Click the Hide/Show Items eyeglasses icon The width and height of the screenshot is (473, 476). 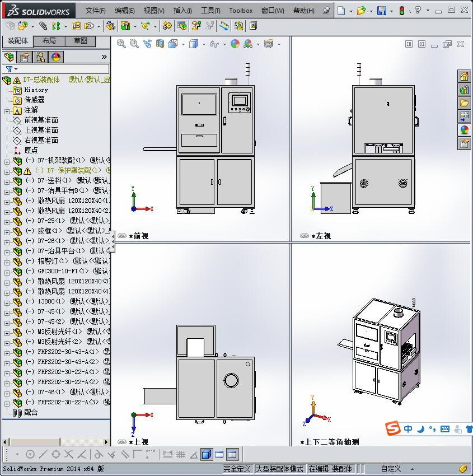216,44
